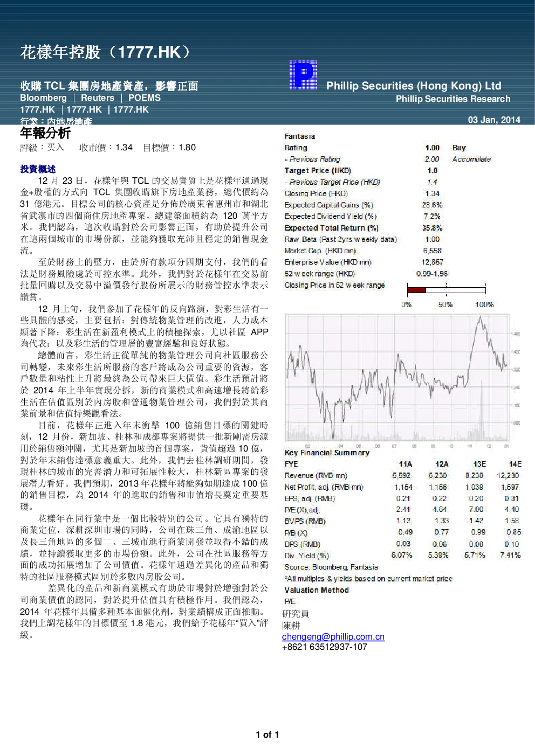Select the title 花樣年控股（1777.HK）

(106, 52)
